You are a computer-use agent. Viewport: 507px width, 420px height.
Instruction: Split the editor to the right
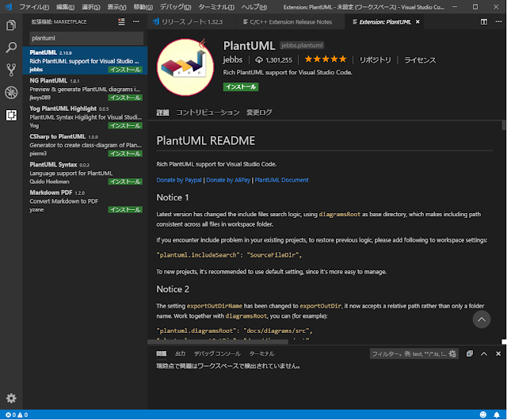point(484,21)
